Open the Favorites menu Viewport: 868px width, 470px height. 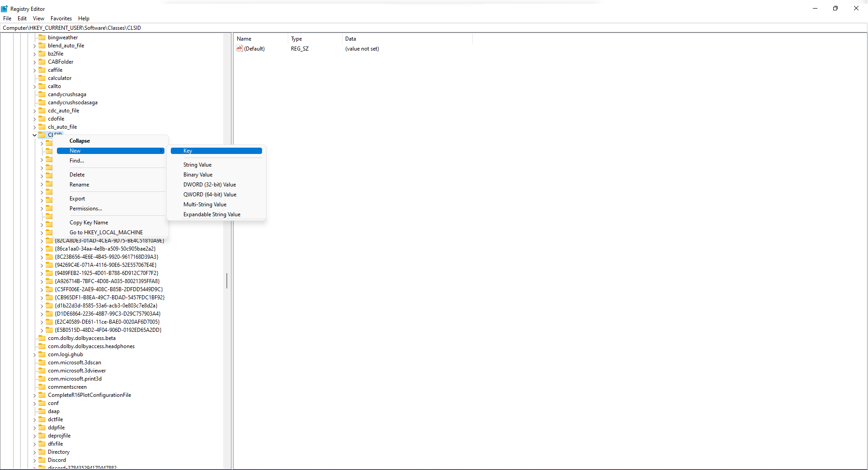[61, 19]
